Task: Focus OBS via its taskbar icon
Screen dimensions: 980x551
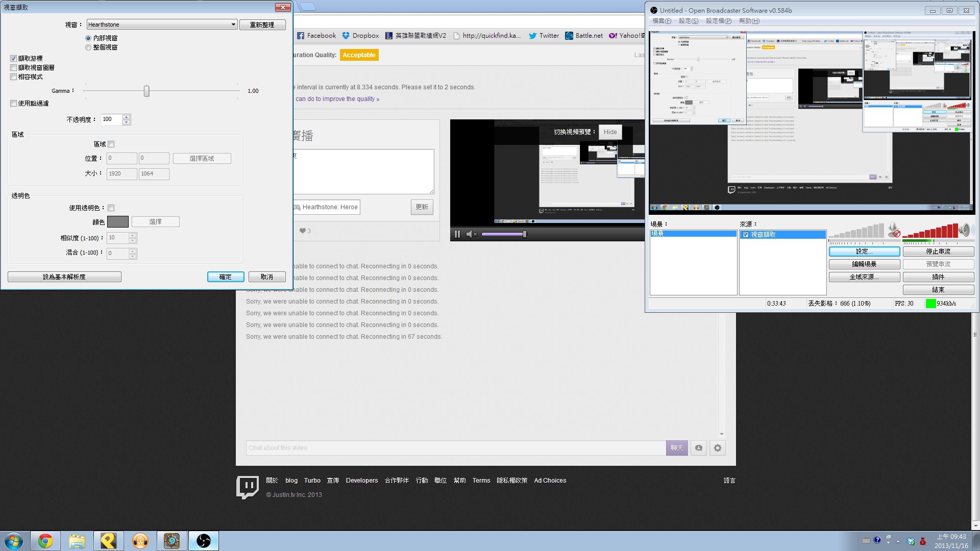Action: coord(204,541)
